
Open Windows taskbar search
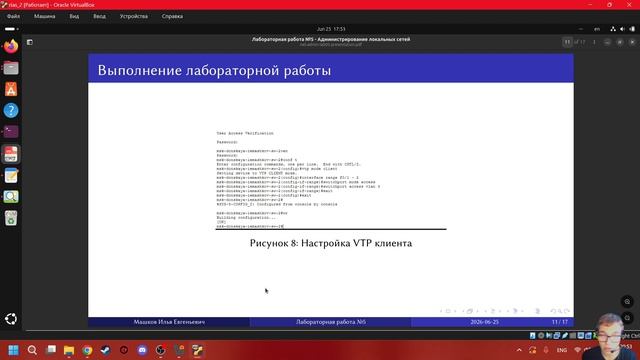click(x=32, y=350)
